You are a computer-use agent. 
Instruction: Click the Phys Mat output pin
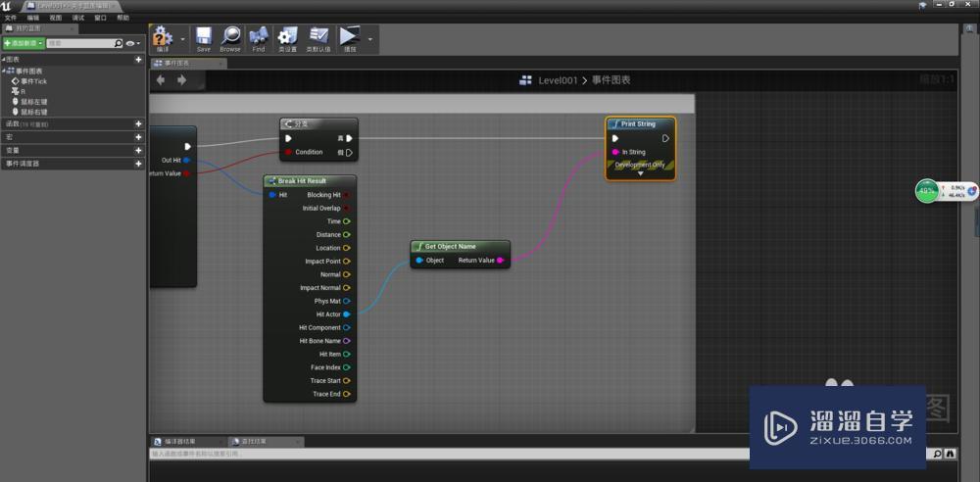pyautogui.click(x=346, y=301)
